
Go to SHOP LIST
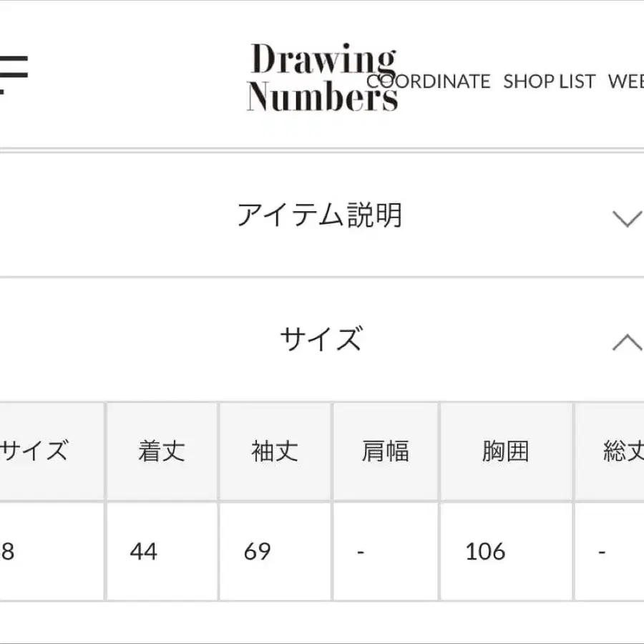pos(549,82)
